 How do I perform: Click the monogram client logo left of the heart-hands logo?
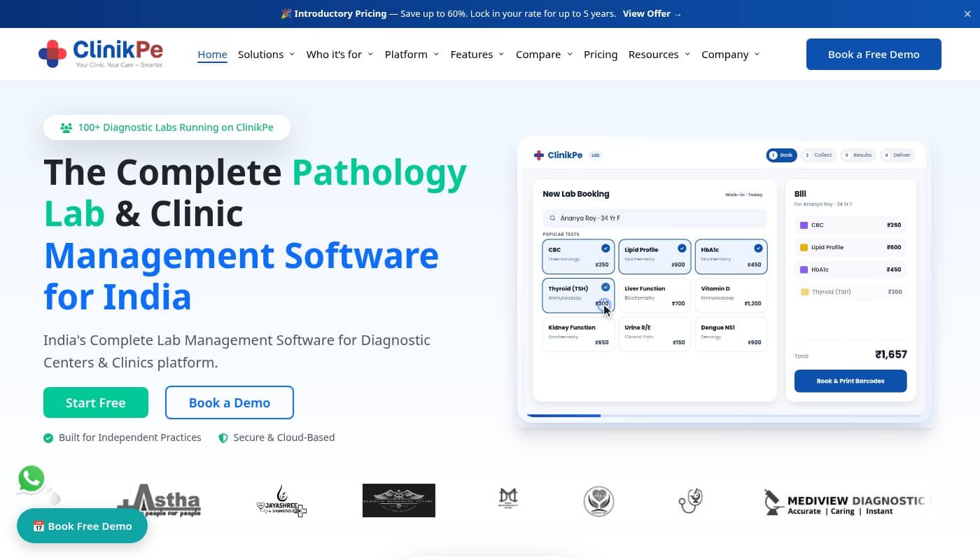tap(508, 498)
